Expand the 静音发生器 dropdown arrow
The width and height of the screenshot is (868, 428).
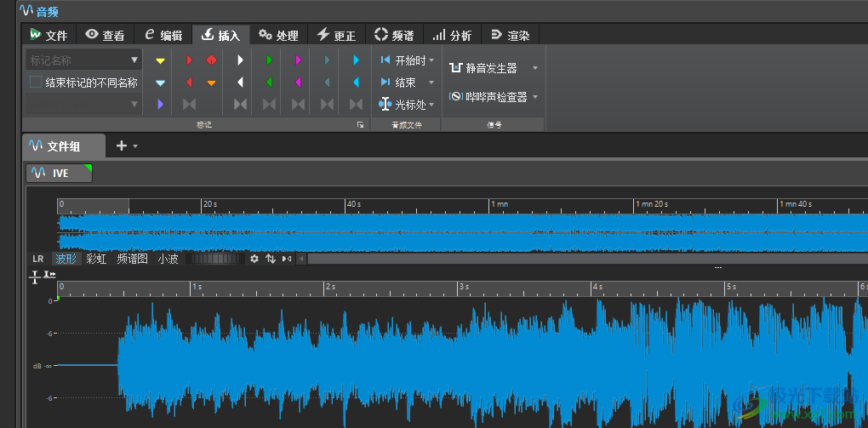(x=535, y=68)
